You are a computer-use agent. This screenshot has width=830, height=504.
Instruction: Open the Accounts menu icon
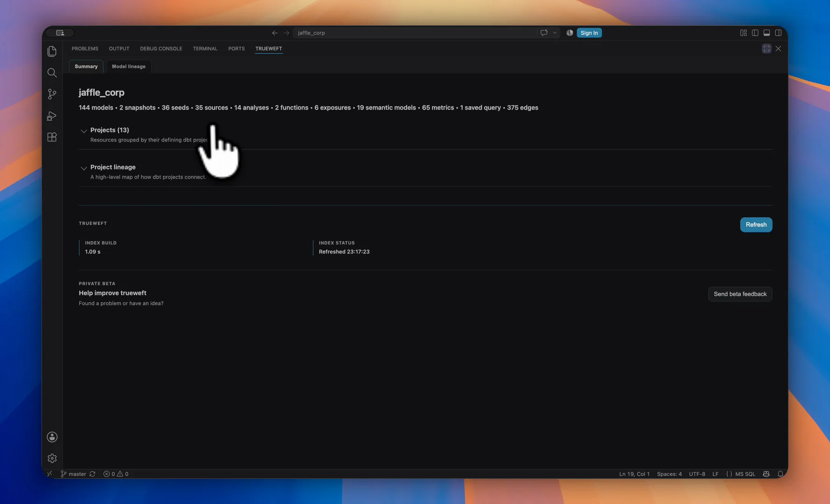pos(52,437)
